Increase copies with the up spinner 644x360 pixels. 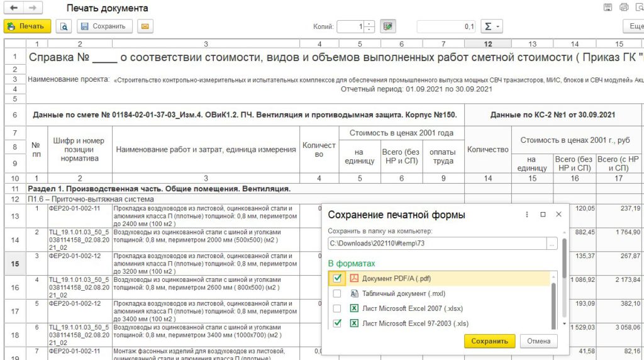369,24
